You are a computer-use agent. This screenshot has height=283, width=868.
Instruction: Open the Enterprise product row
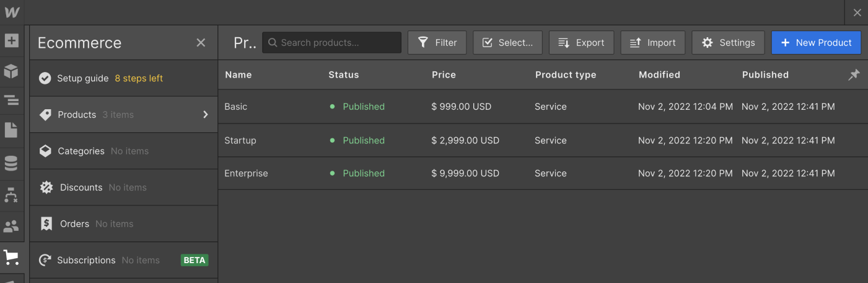point(543,173)
